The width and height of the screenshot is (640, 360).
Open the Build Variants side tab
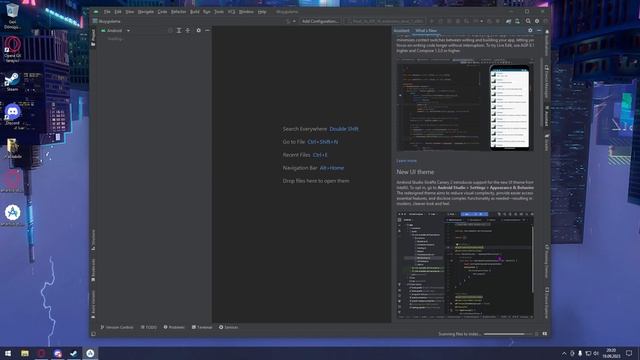[93, 304]
